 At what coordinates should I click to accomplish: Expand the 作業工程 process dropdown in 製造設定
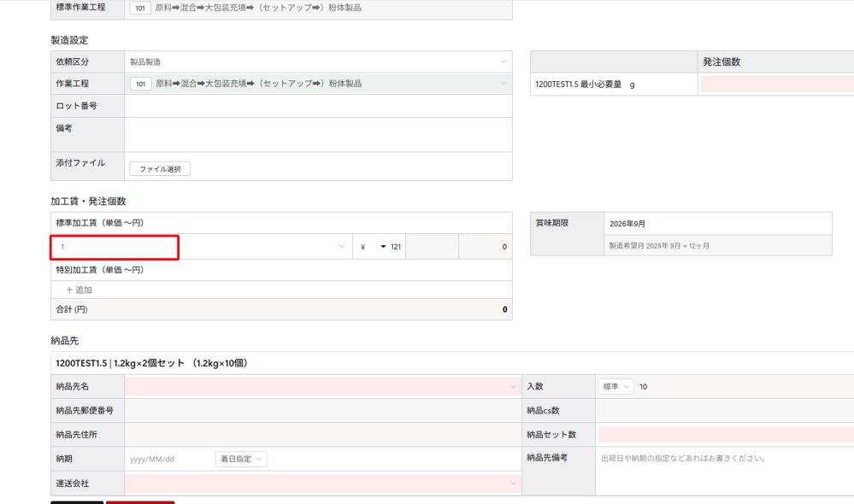click(x=318, y=84)
